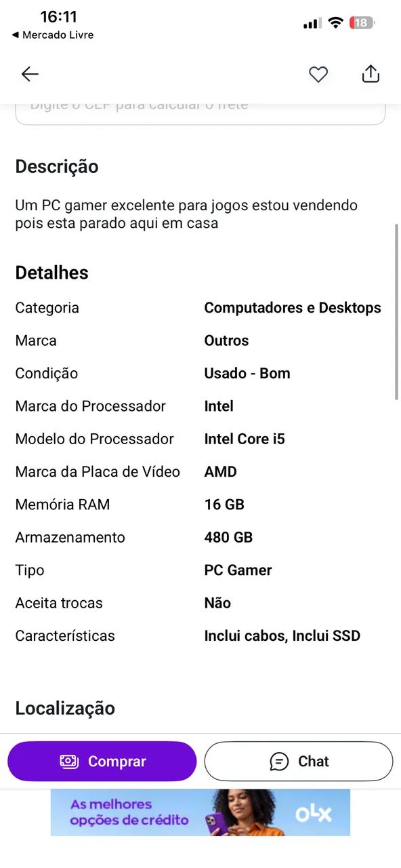This screenshot has height=868, width=401.
Task: Tap the Intel Core i5 processor value
Action: tap(245, 439)
